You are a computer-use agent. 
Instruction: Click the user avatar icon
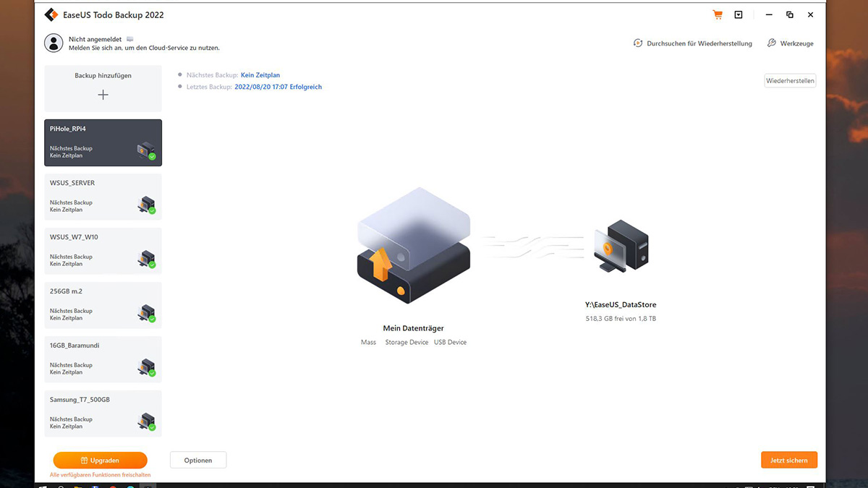coord(54,43)
